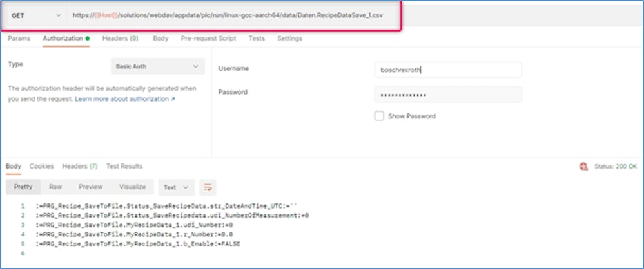The width and height of the screenshot is (644, 269).
Task: Open the Pre-request Script tab
Action: 208,39
